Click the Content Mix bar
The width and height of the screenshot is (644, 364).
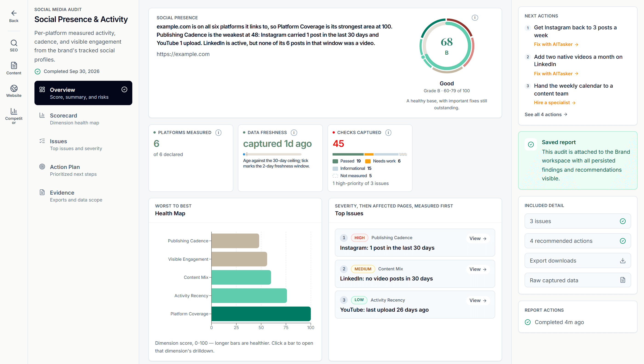tap(241, 277)
